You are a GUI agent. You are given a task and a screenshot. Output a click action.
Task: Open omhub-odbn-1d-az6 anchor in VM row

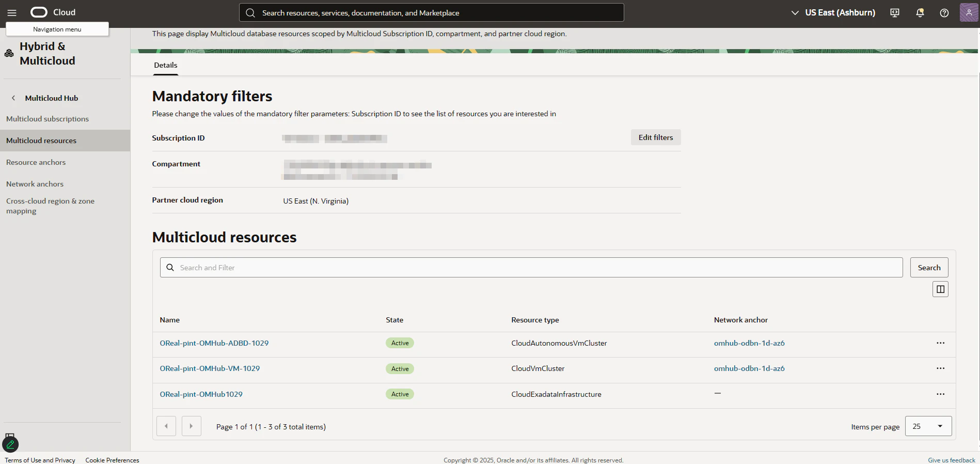749,368
